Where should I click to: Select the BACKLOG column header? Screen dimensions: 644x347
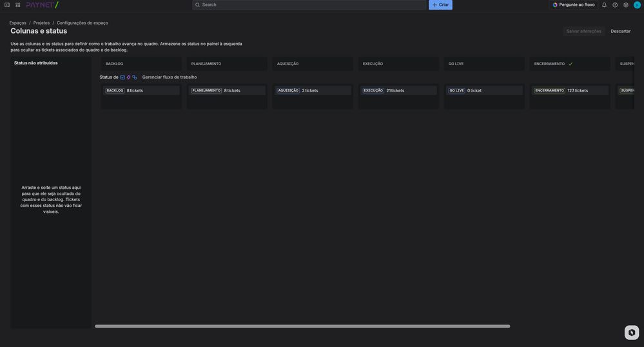tap(141, 64)
